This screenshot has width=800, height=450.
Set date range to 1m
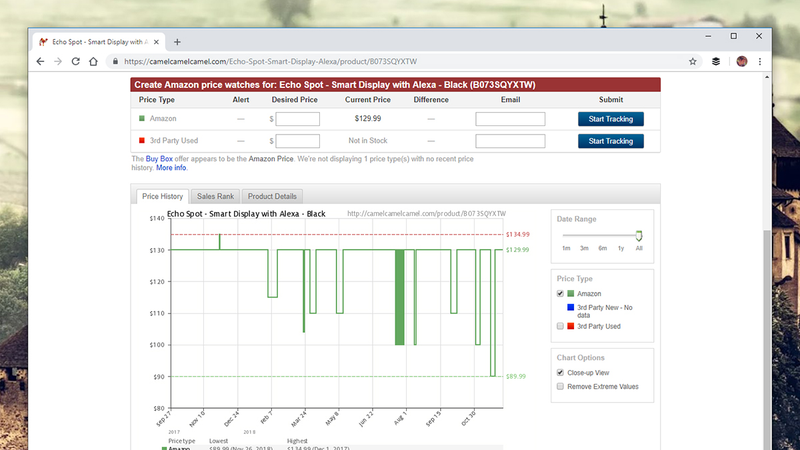point(566,248)
